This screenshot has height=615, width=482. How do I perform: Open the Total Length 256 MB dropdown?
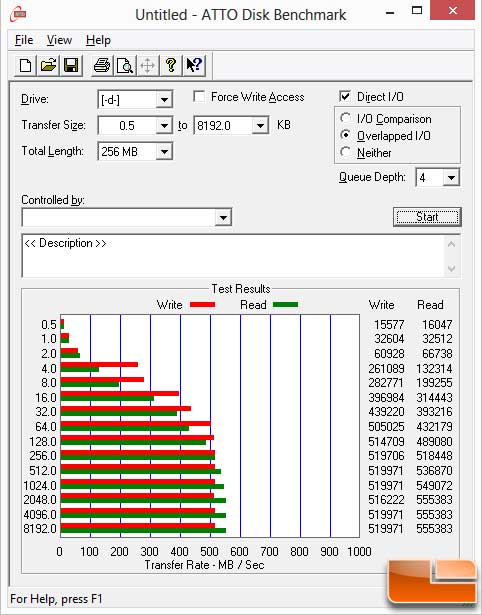tap(164, 151)
